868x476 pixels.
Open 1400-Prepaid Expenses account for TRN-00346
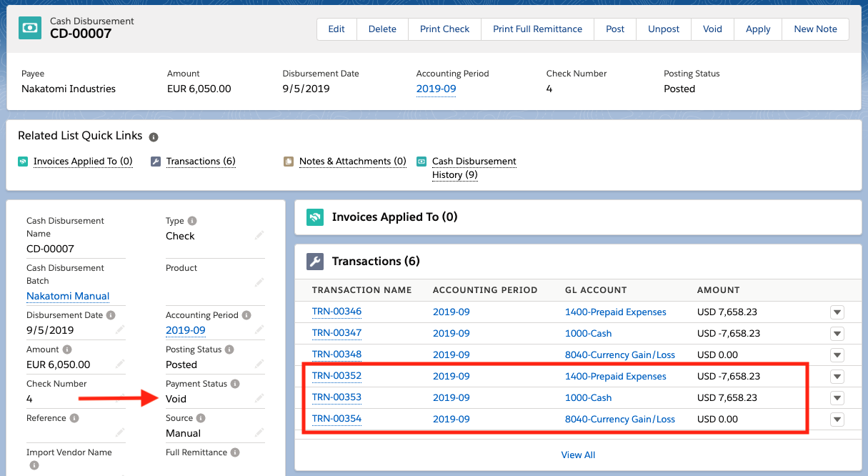(x=616, y=312)
